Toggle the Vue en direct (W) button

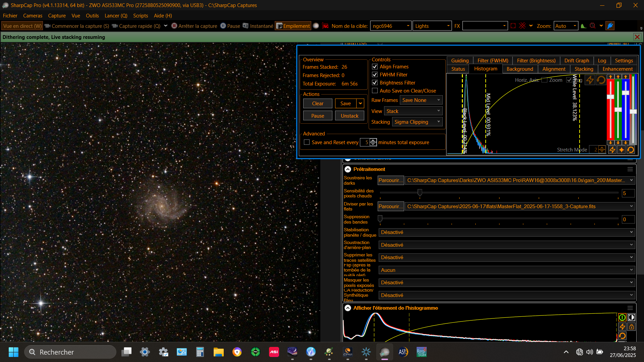[22, 26]
